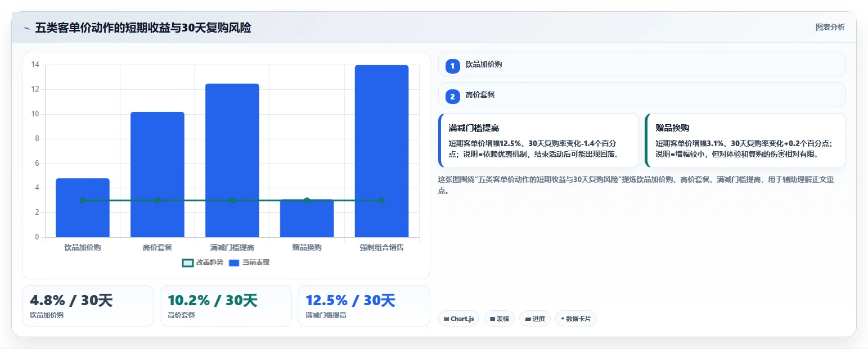Click the green 改善趋势 legend swatch

(188, 263)
